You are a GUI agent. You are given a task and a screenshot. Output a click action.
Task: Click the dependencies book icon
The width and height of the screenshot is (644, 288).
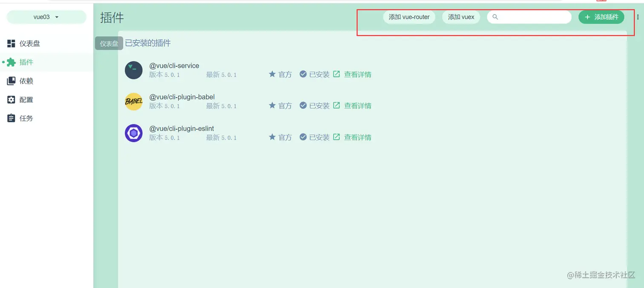[x=11, y=81]
